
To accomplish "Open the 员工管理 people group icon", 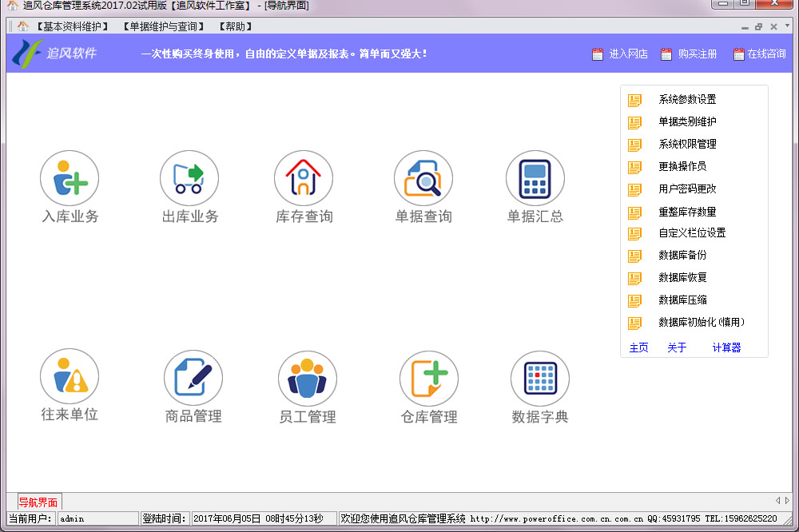I will click(x=308, y=379).
